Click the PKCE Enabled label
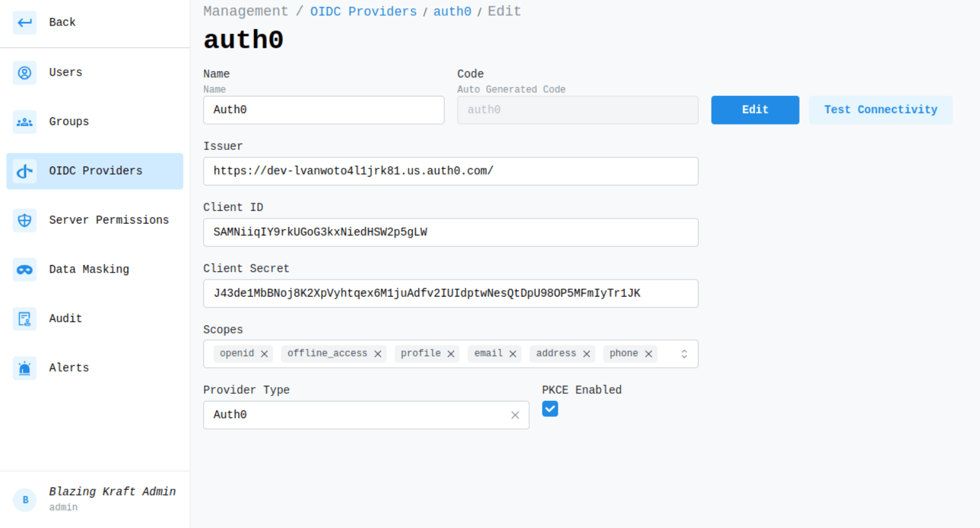The image size is (980, 528). point(582,390)
